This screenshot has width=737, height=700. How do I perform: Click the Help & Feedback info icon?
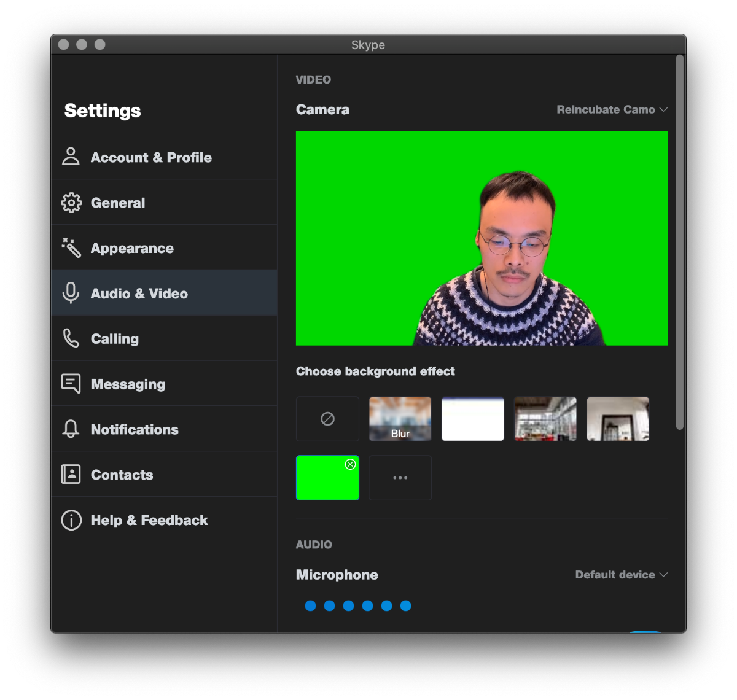(x=71, y=520)
